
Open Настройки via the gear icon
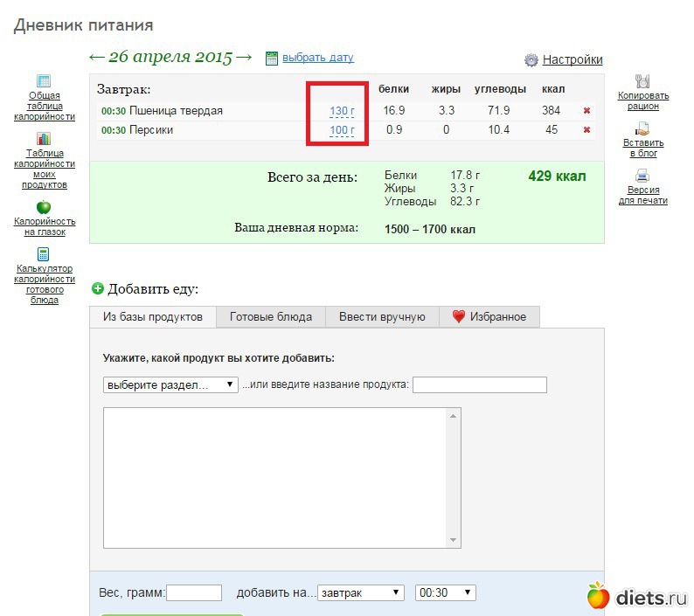[531, 60]
